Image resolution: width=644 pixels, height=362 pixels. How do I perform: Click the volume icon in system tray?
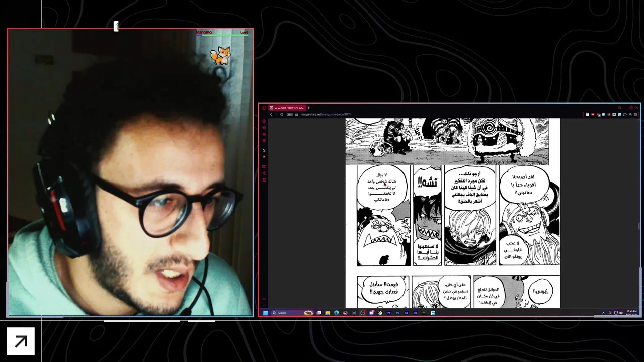click(621, 313)
